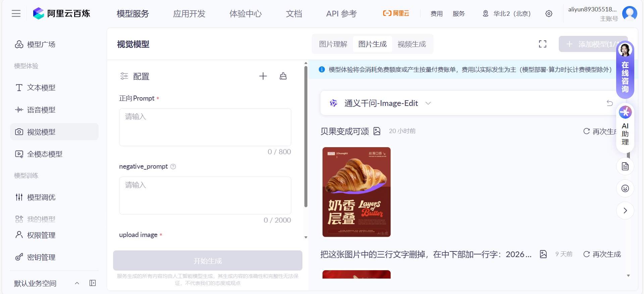Open the online consultation widget

[625, 69]
